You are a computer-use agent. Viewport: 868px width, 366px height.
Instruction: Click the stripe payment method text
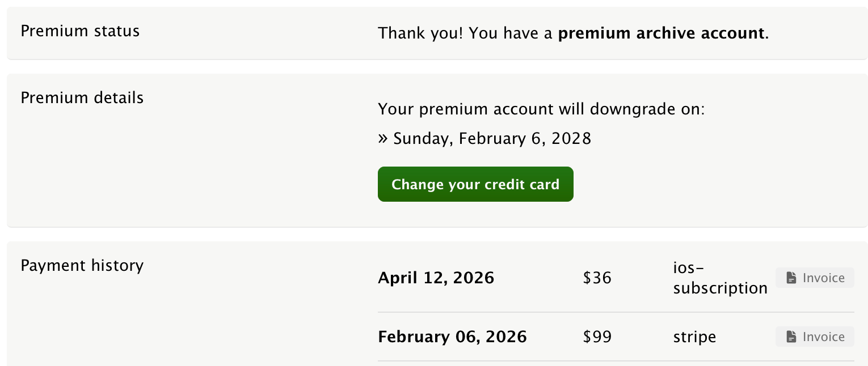[694, 337]
